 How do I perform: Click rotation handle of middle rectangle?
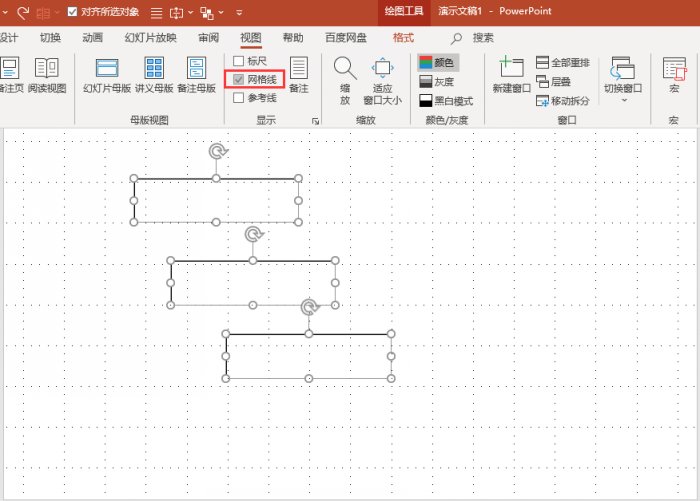(x=254, y=234)
